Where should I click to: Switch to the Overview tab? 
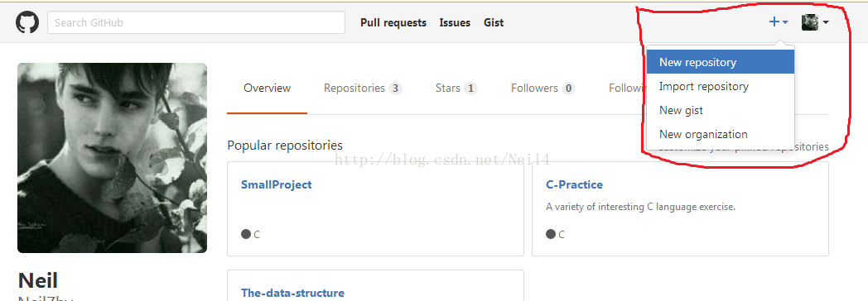tap(267, 88)
